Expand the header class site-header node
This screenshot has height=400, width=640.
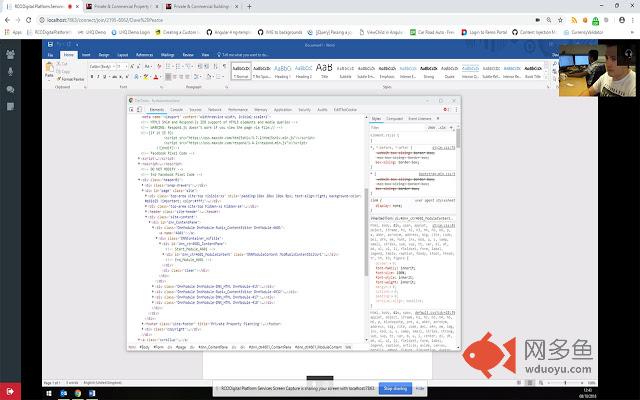click(x=146, y=211)
